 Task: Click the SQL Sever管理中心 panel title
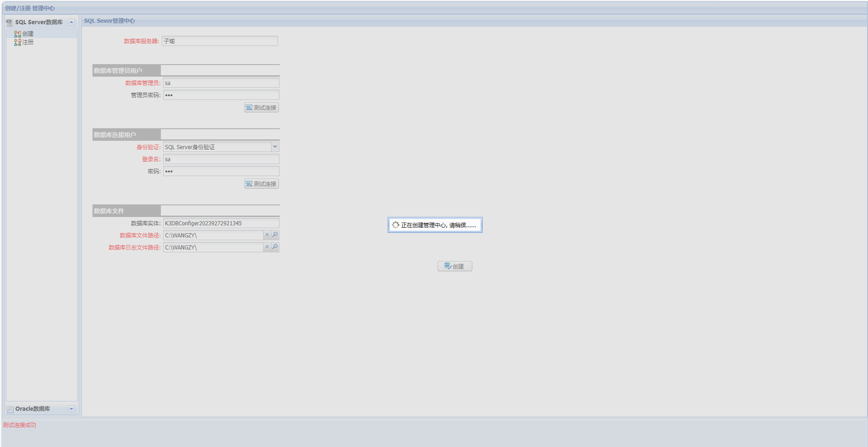tap(109, 21)
